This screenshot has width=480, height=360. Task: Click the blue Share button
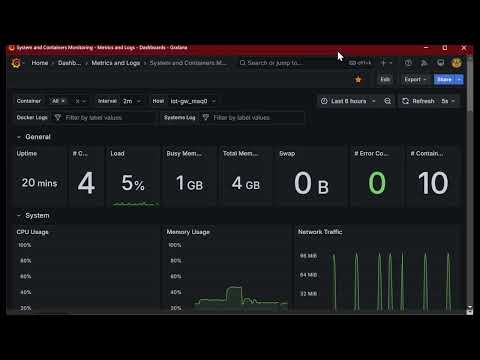[445, 80]
